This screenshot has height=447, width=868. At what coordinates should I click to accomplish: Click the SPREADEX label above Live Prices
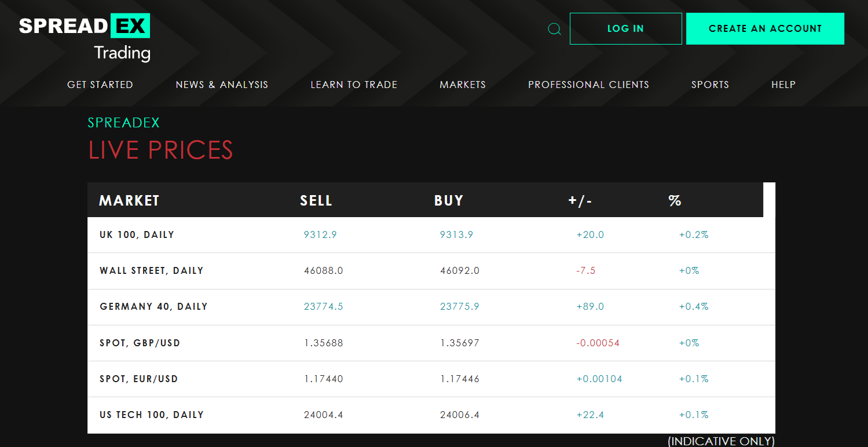(x=123, y=123)
